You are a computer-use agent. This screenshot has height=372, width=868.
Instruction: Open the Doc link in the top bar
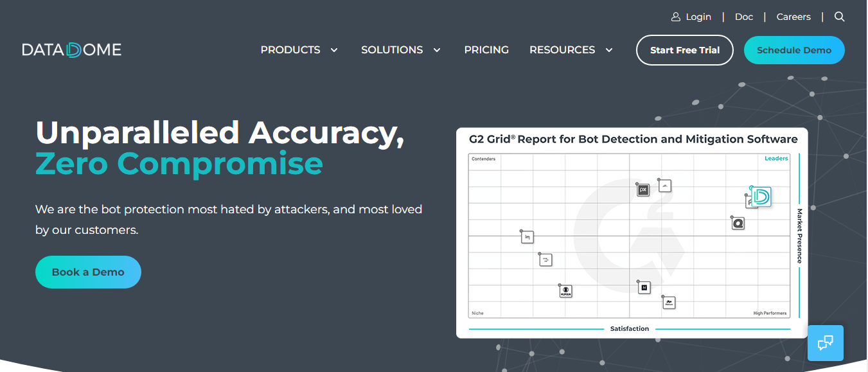744,17
